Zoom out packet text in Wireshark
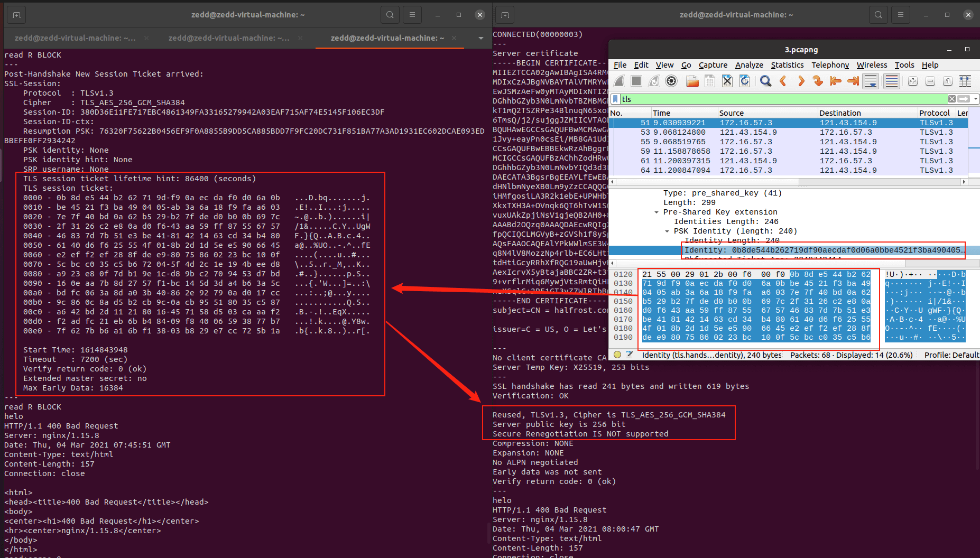This screenshot has width=980, height=558. 930,81
